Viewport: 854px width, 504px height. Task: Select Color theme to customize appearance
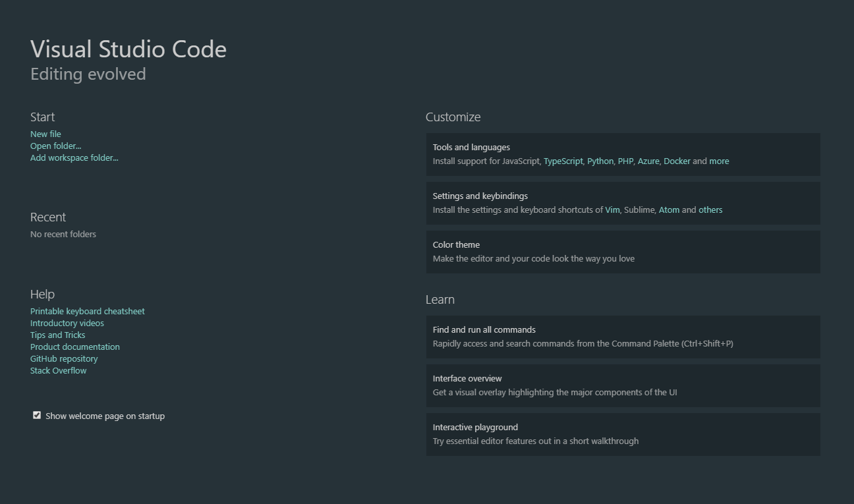(x=456, y=244)
